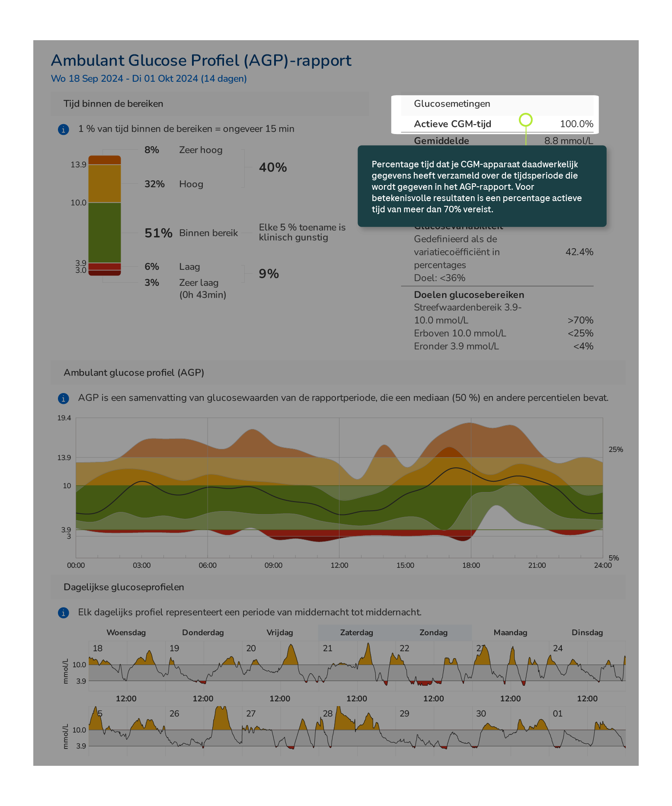Click the info icon beside 'AGP is een samenvatting'
Viewport: 672px width, 806px height.
pyautogui.click(x=64, y=398)
